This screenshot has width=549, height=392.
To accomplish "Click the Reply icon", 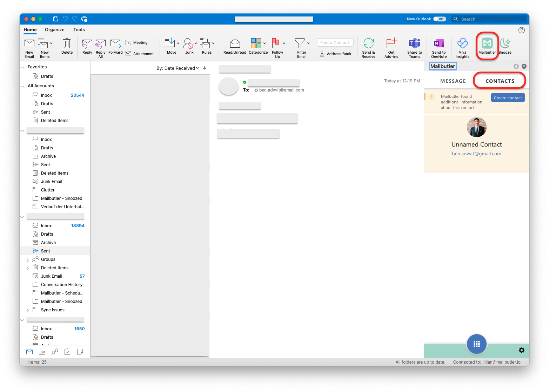I will click(87, 43).
